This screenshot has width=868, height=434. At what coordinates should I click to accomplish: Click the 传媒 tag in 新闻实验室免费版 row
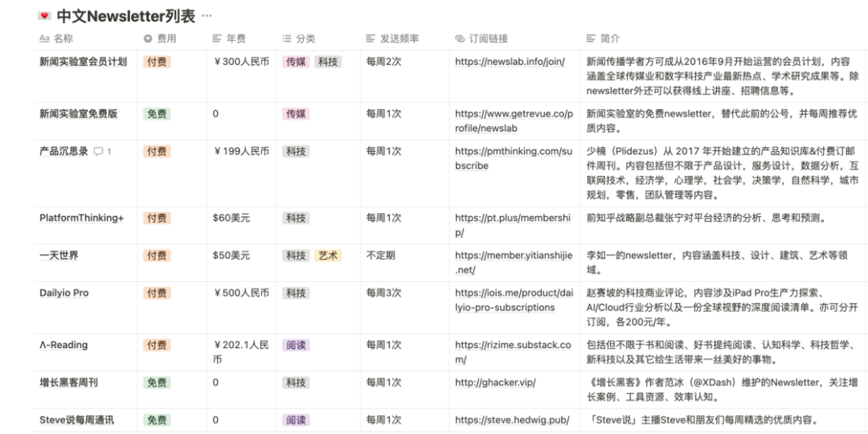pos(296,114)
